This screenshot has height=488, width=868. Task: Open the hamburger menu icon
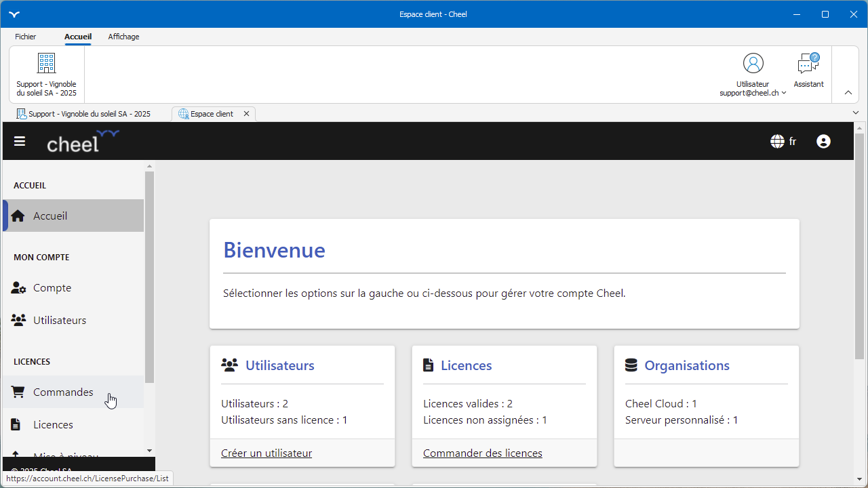tap(20, 141)
